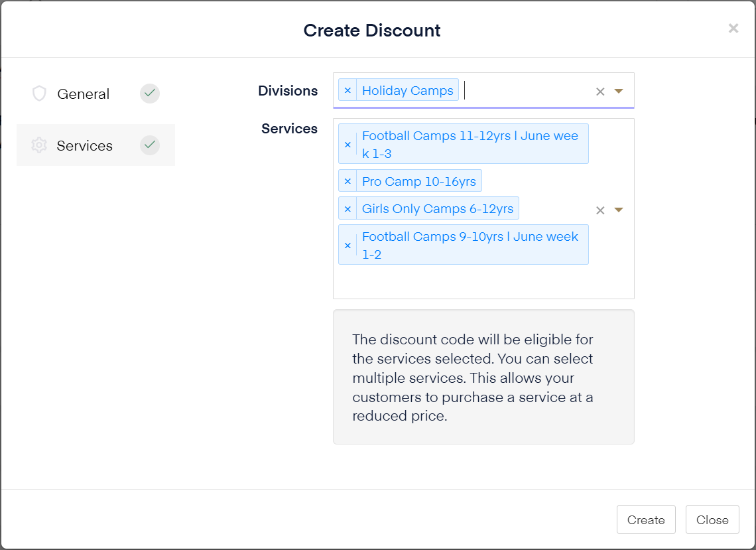Remove the Holiday Camps division tag
756x550 pixels.
(x=347, y=91)
